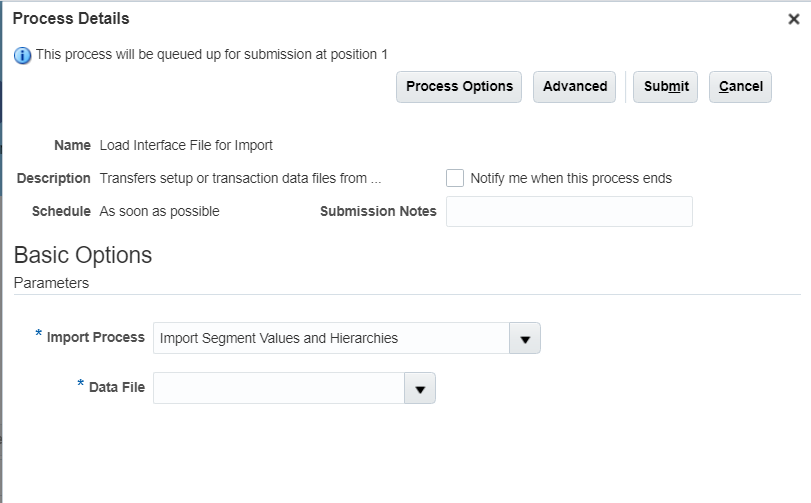Close the Process Details dialog
The image size is (811, 503).
tap(793, 19)
